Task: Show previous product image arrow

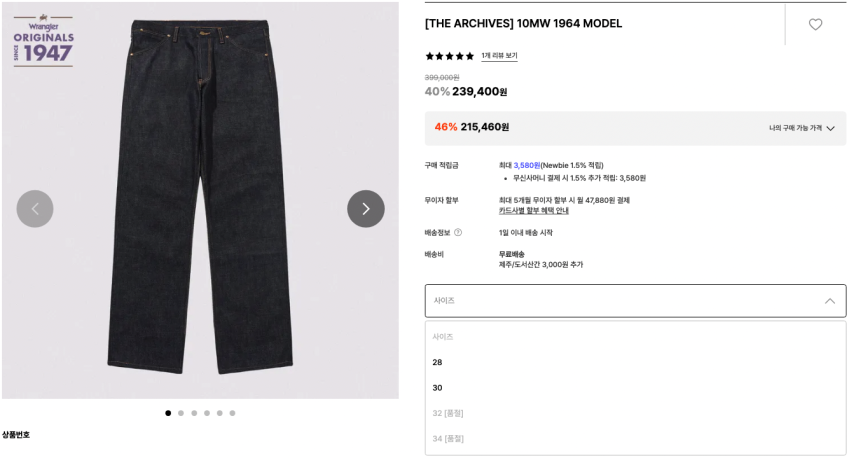Action: (35, 208)
